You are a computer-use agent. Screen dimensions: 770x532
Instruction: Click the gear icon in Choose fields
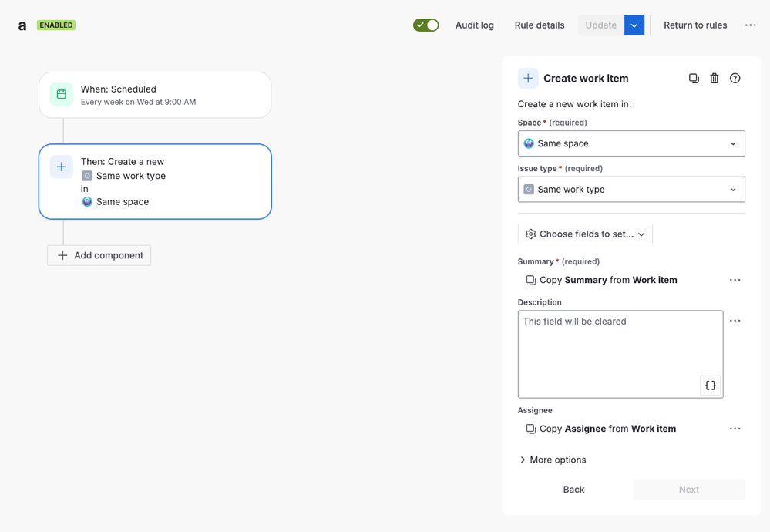click(x=530, y=234)
